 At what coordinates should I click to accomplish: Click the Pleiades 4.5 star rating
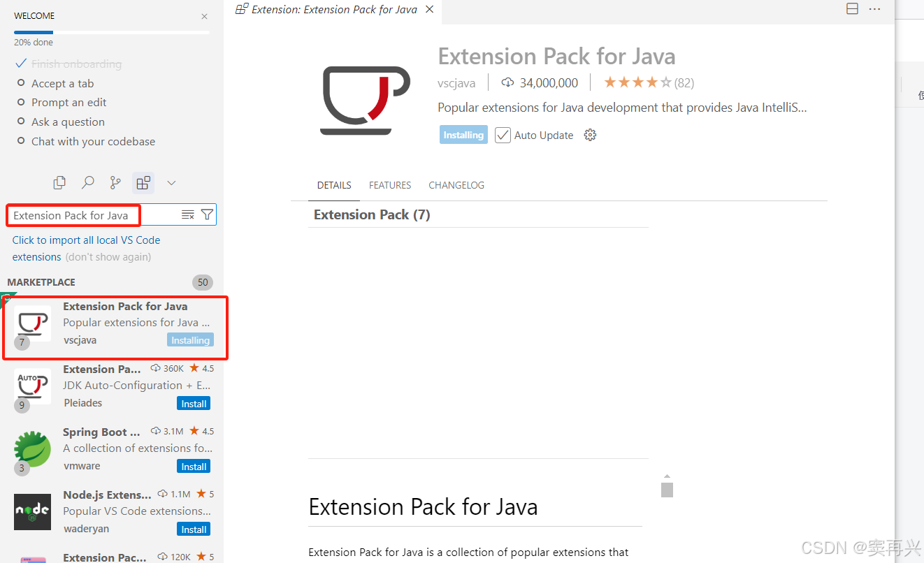(x=202, y=368)
